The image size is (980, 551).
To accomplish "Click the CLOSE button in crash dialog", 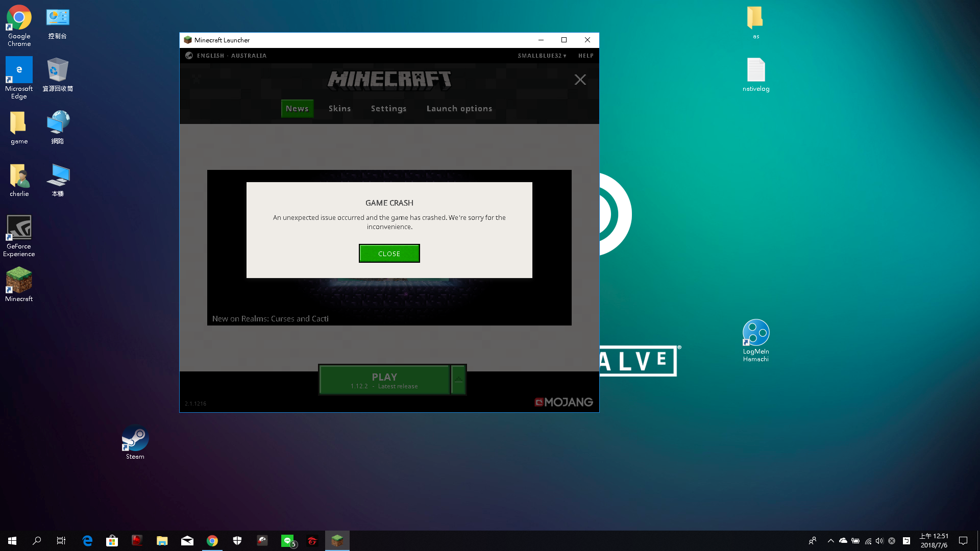I will click(x=389, y=254).
